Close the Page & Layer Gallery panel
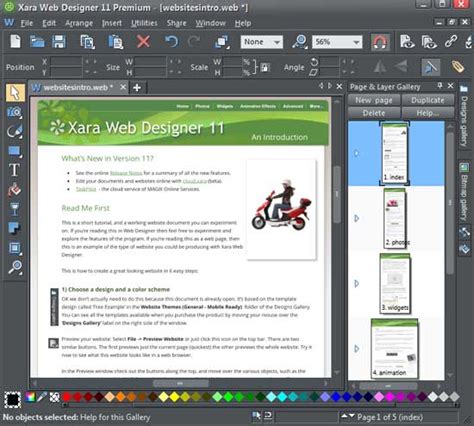Screen dimensions: 474x426 click(x=450, y=86)
